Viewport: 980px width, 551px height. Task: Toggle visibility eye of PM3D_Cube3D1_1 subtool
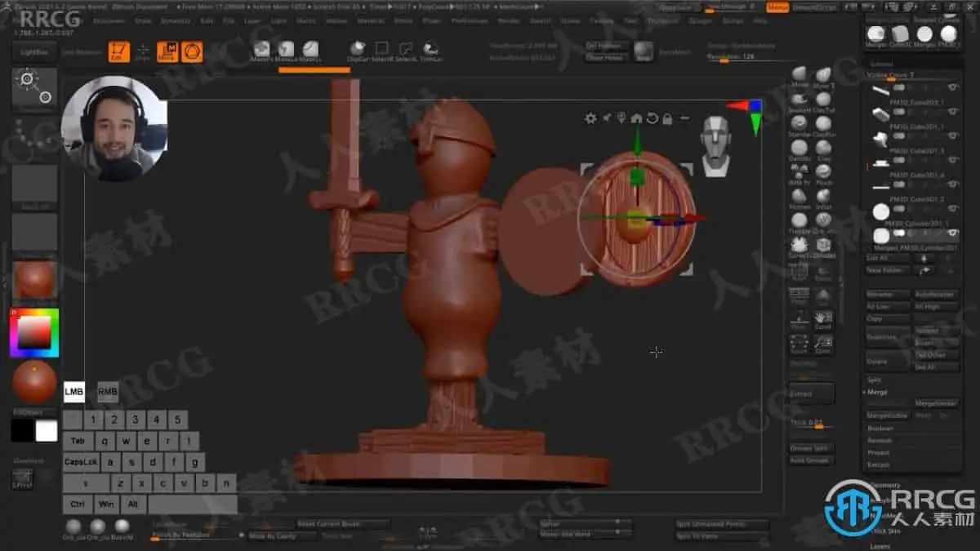click(x=952, y=111)
